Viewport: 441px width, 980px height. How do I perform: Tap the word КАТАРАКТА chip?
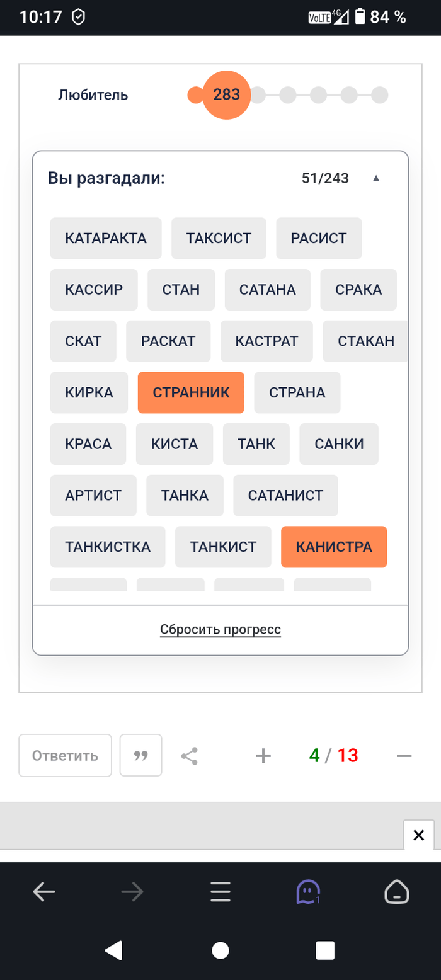[106, 238]
